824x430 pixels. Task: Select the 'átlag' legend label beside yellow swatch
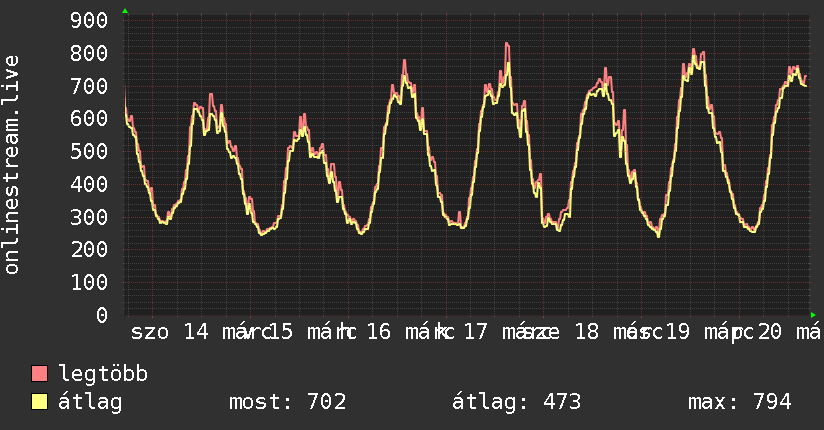90,402
